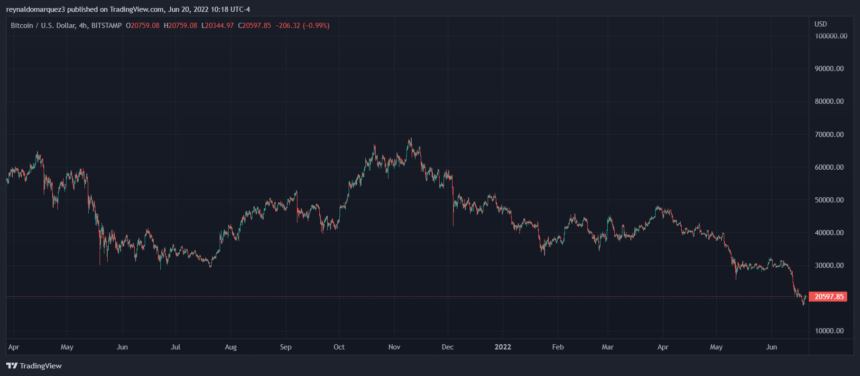Click the USD currency label
The width and height of the screenshot is (860, 376).
[x=821, y=24]
